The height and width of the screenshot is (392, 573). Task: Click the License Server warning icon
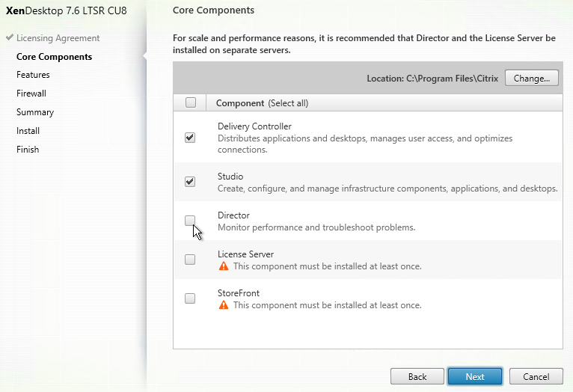pos(223,266)
